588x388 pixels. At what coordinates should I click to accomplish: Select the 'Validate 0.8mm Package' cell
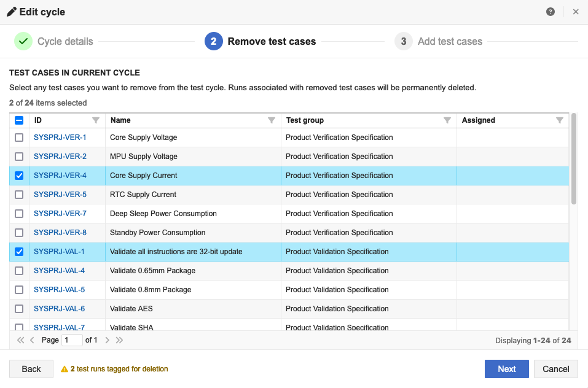193,290
